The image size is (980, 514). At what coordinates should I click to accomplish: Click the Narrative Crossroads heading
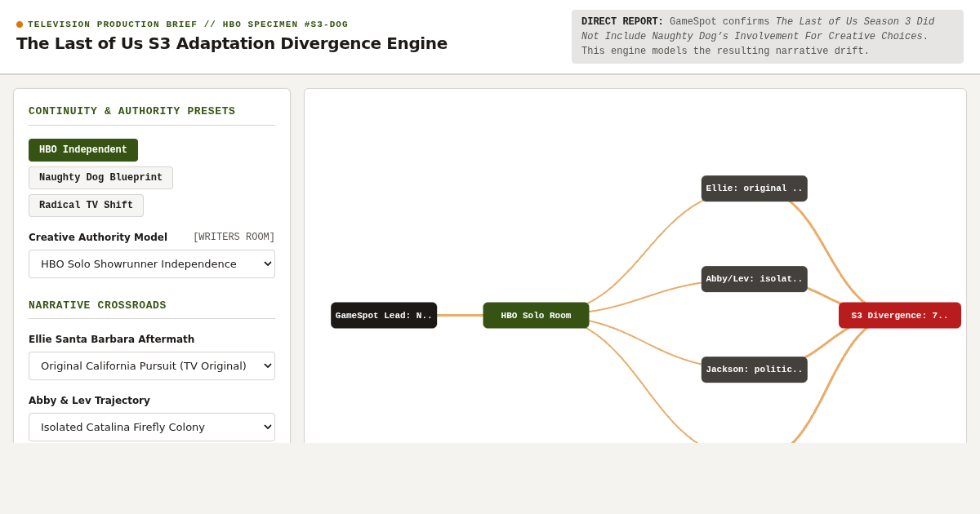coord(98,305)
